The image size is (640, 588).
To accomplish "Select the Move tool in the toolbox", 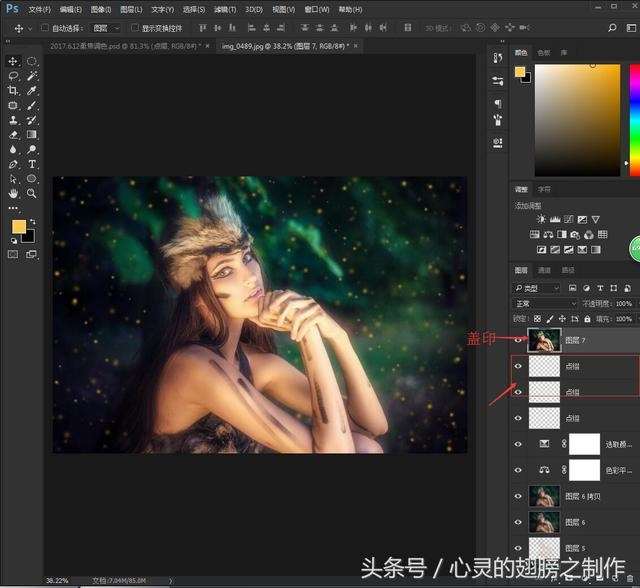I will click(x=13, y=61).
